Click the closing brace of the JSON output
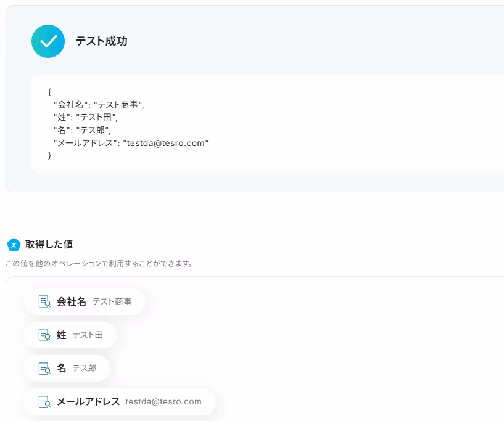The height and width of the screenshot is (421, 504). coord(49,156)
